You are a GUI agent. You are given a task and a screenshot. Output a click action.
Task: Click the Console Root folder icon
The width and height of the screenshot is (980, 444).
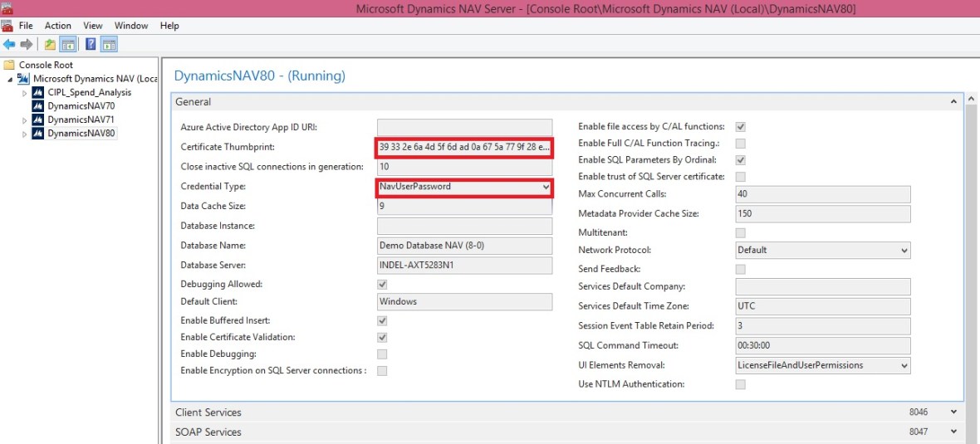pyautogui.click(x=9, y=65)
